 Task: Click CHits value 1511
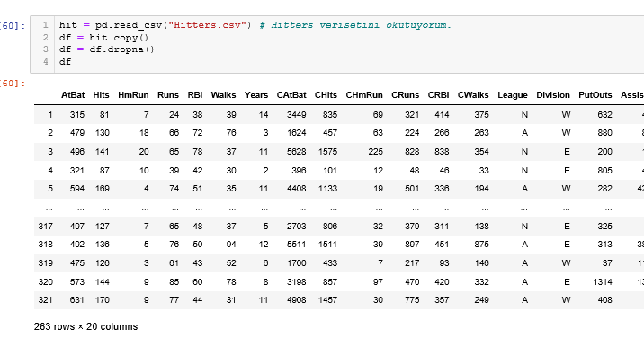coord(327,245)
